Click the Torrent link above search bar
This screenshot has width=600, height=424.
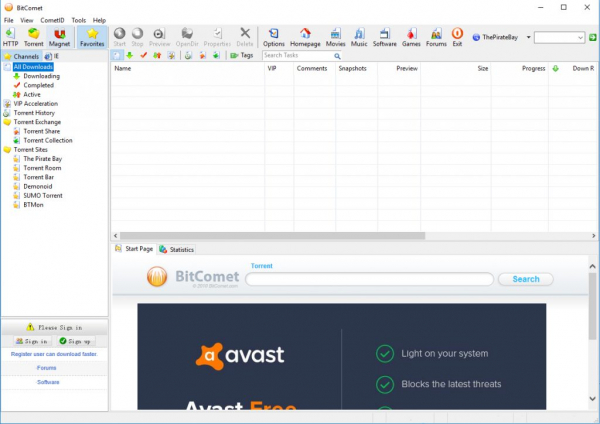(262, 266)
